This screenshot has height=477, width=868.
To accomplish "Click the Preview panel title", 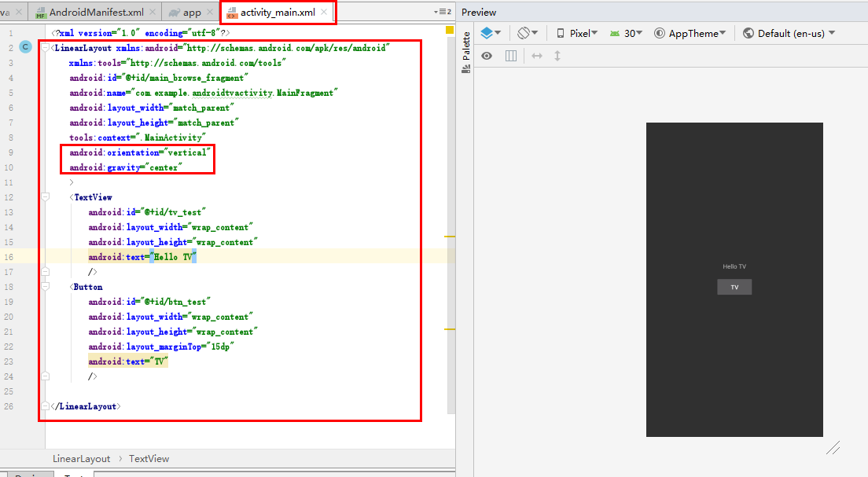I will point(479,12).
